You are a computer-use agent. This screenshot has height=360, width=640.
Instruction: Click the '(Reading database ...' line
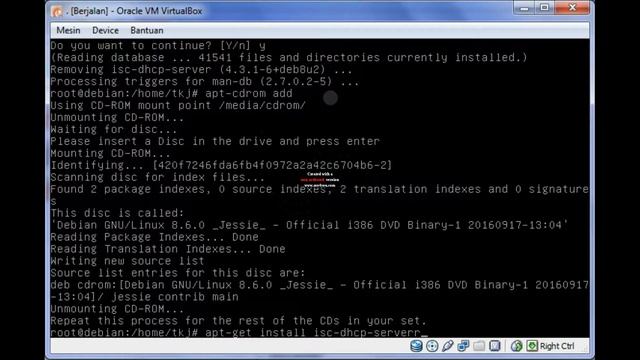click(289, 58)
